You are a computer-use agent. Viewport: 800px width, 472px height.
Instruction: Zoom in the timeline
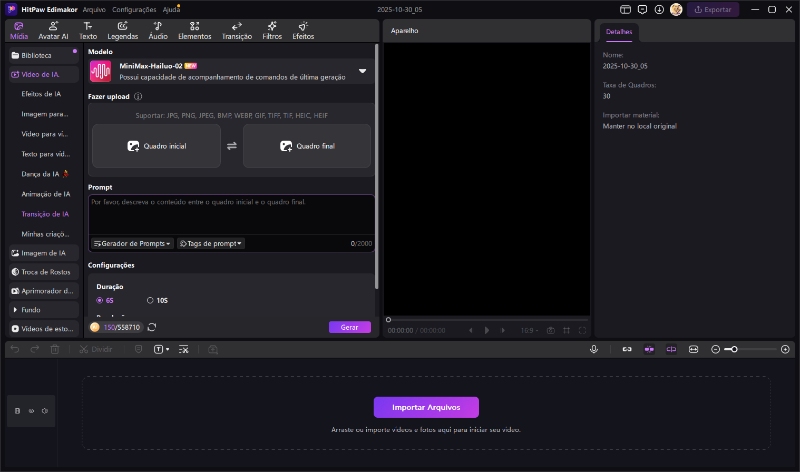785,350
